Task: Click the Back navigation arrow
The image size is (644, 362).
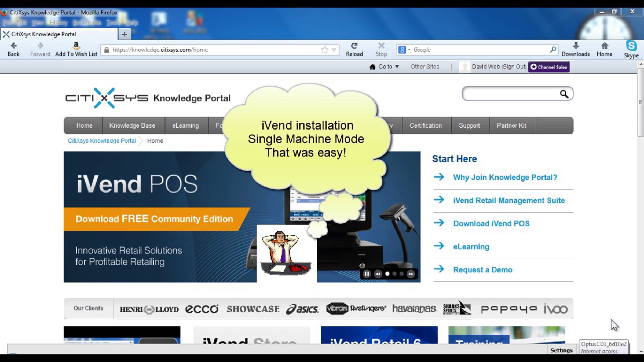Action: click(x=13, y=46)
